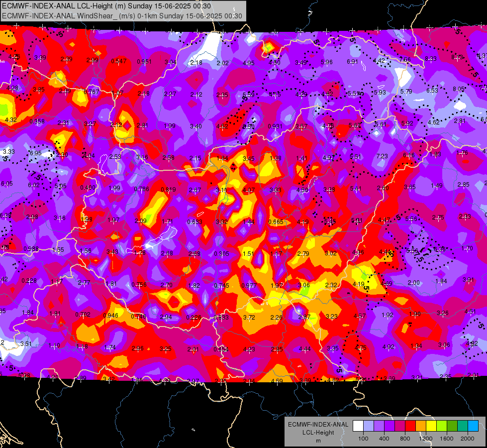Click the "800" tick label on colorbar
Viewport: 487px width, 448px height.
pyautogui.click(x=405, y=439)
